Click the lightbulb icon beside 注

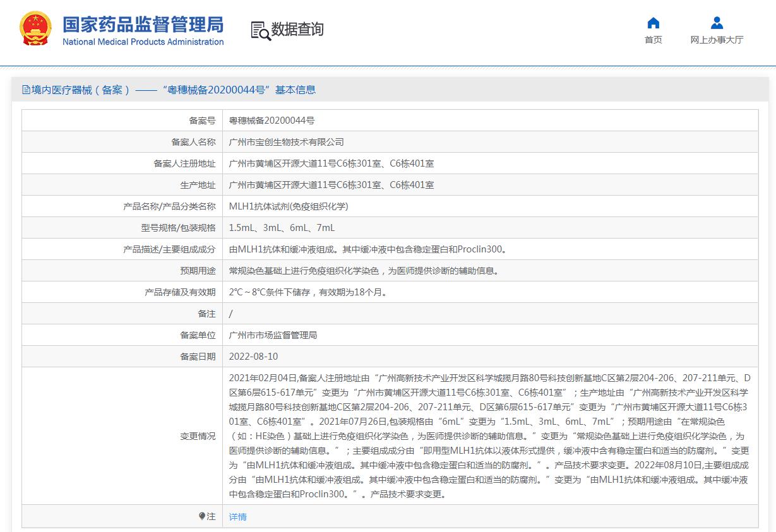click(x=202, y=516)
